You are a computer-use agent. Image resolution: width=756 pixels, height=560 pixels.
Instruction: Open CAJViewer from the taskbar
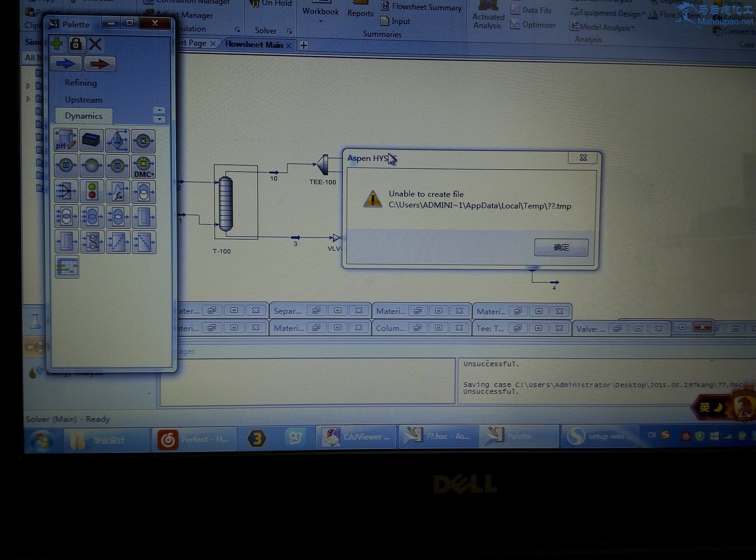[x=355, y=437]
